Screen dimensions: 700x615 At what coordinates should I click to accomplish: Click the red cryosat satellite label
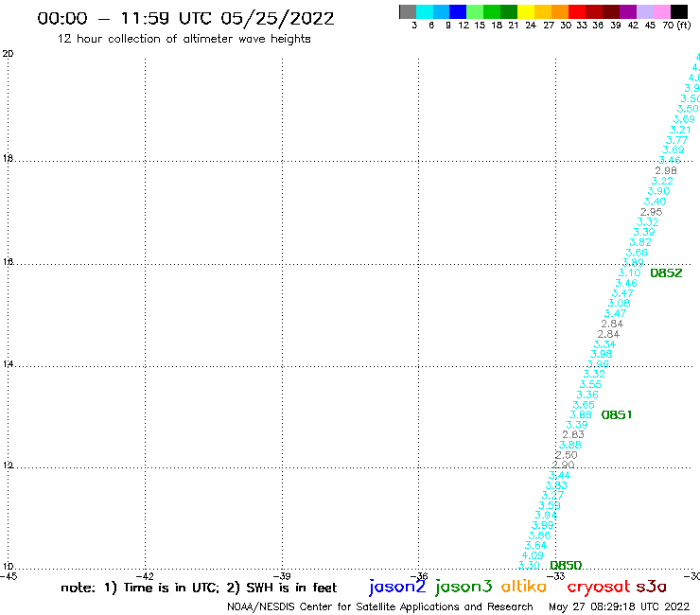click(x=599, y=588)
